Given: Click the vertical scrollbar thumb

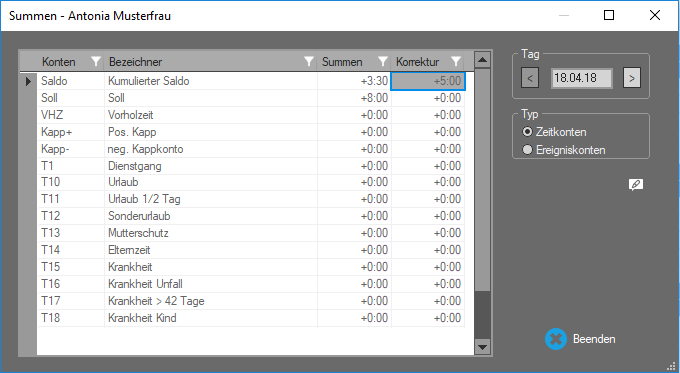Looking at the screenshot, I should [482, 180].
